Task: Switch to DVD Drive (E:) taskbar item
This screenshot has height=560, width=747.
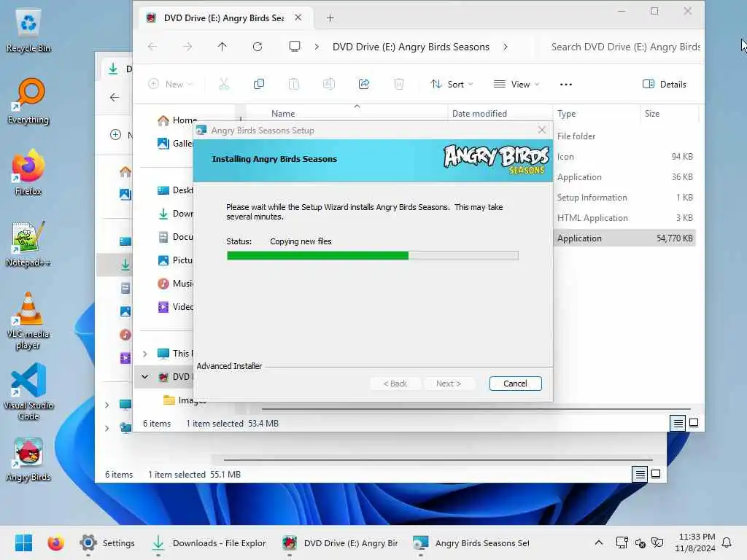Action: (340, 542)
